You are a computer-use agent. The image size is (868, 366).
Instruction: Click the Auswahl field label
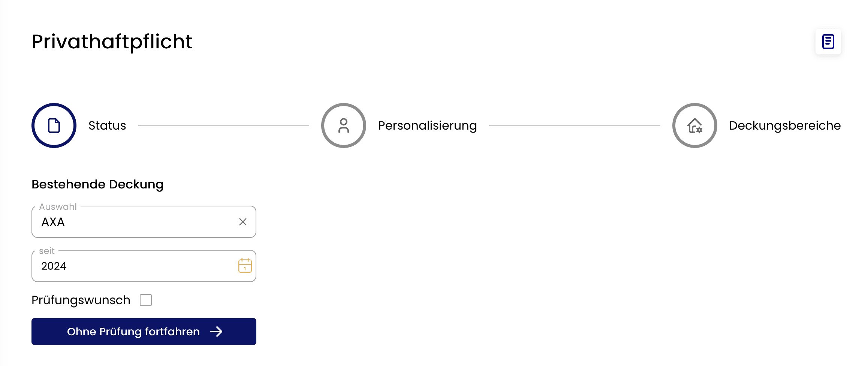click(x=58, y=207)
